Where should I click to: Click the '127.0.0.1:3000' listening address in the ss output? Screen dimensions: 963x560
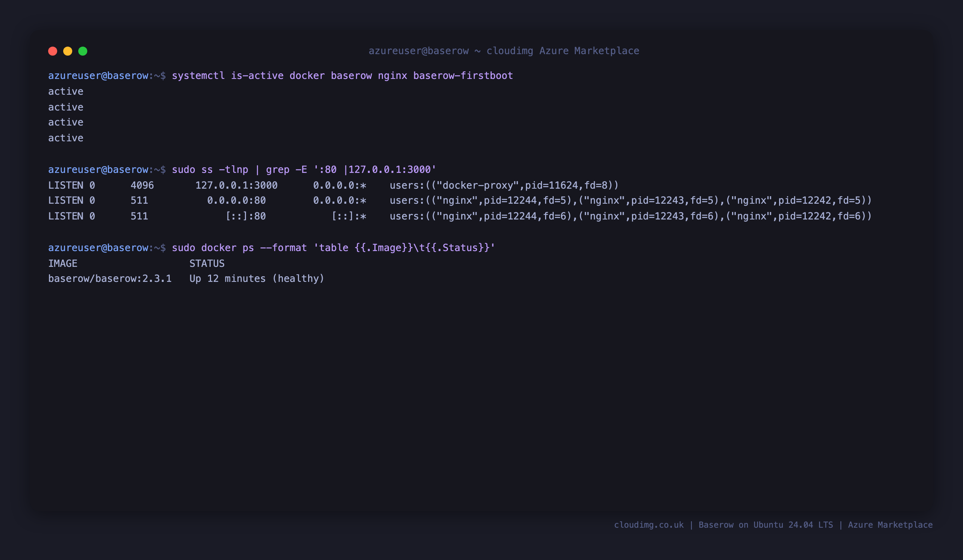click(x=237, y=186)
